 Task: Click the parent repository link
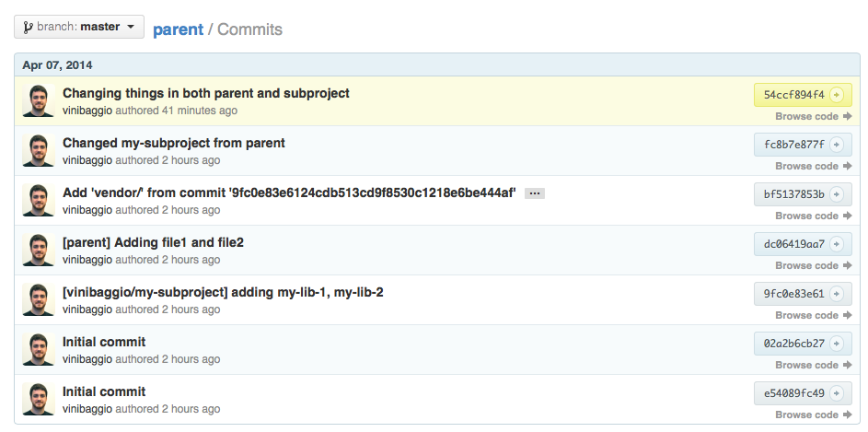click(179, 29)
